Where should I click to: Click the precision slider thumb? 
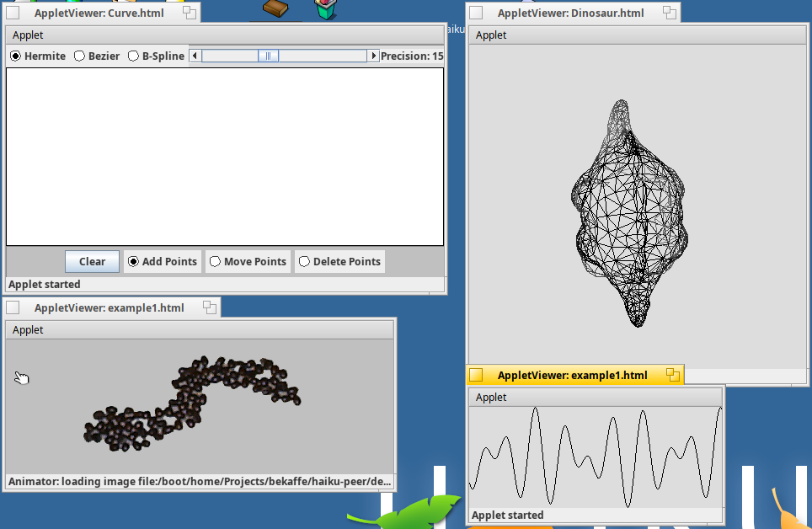[x=268, y=56]
